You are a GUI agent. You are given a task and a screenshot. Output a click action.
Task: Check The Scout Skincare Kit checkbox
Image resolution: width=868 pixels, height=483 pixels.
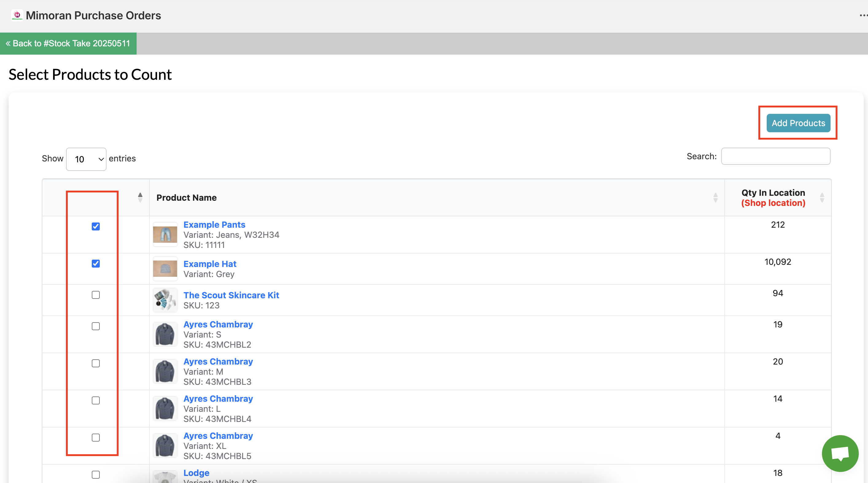[x=96, y=295]
